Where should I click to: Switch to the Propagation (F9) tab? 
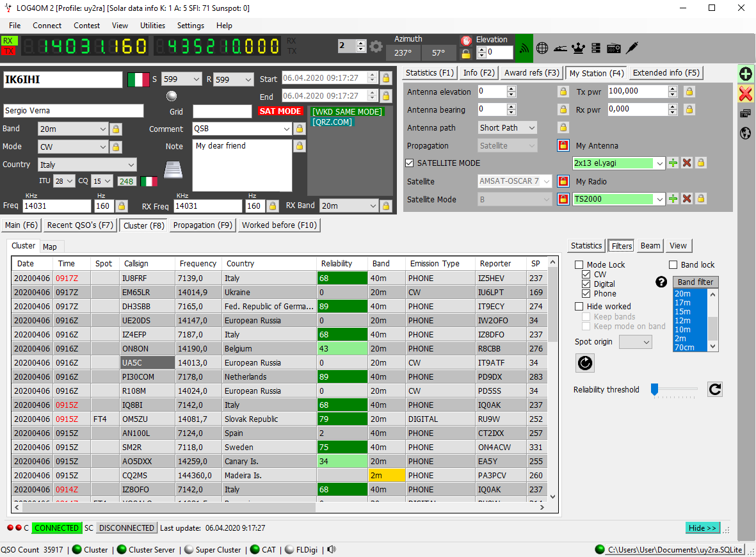click(203, 225)
